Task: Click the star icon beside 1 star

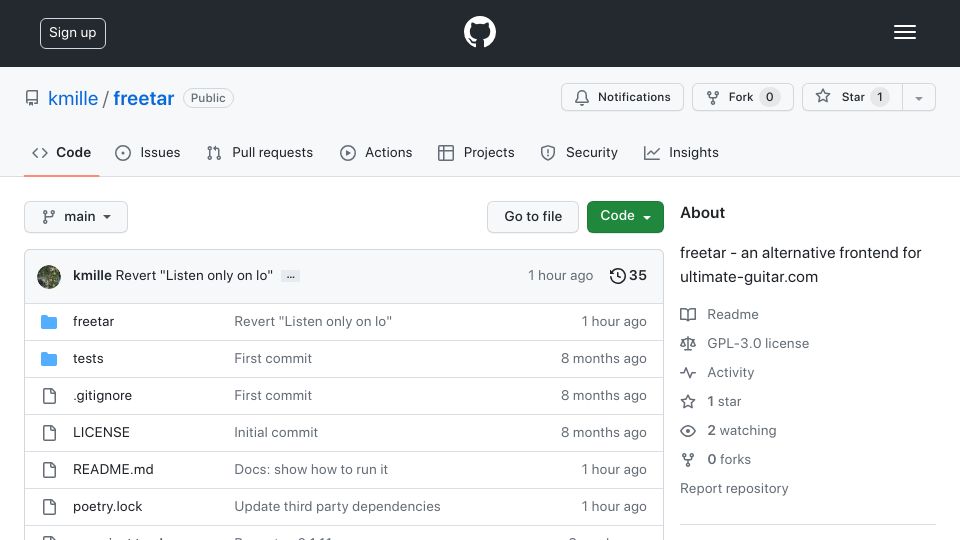Action: [x=688, y=402]
